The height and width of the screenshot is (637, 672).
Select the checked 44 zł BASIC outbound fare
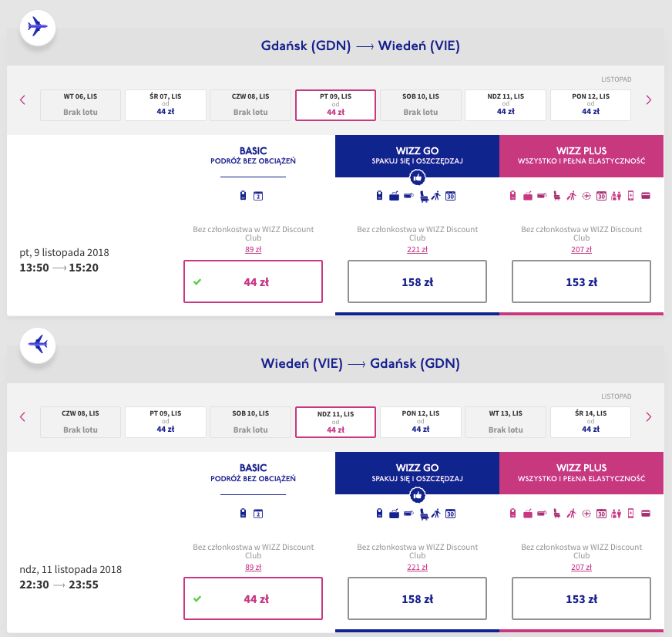[253, 281]
